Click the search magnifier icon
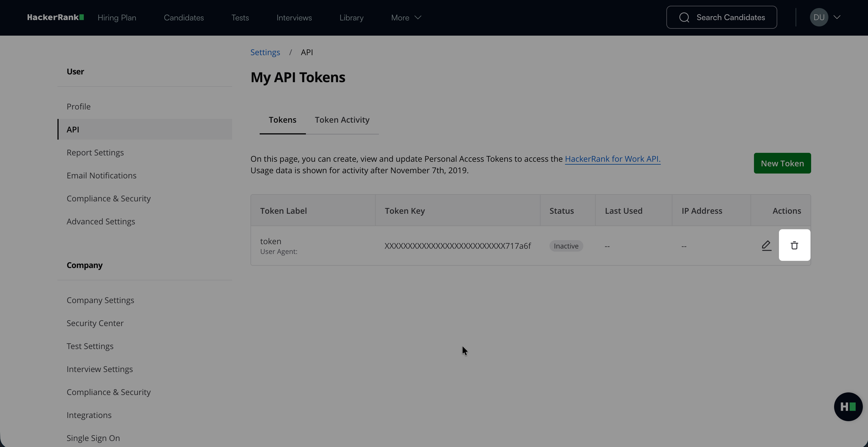Screen dimensions: 868x447 (684, 18)
